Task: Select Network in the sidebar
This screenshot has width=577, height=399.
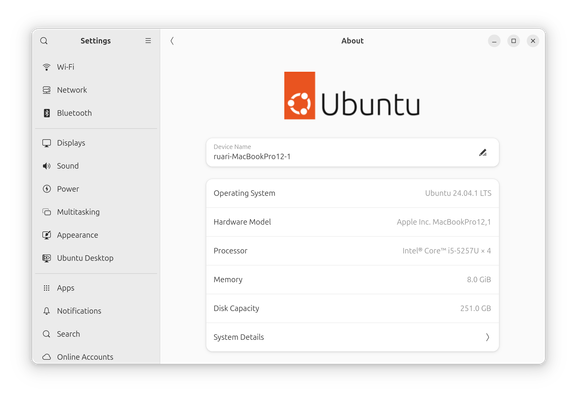Action: (96, 90)
